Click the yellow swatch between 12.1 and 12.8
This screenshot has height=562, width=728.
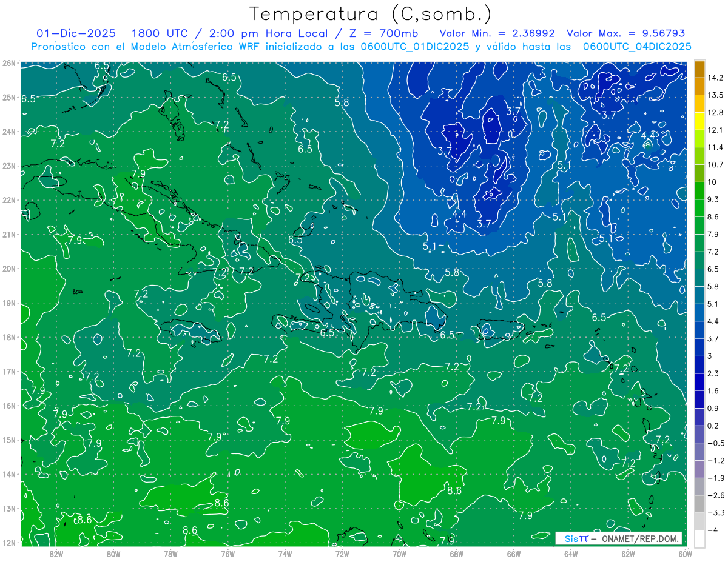point(699,121)
